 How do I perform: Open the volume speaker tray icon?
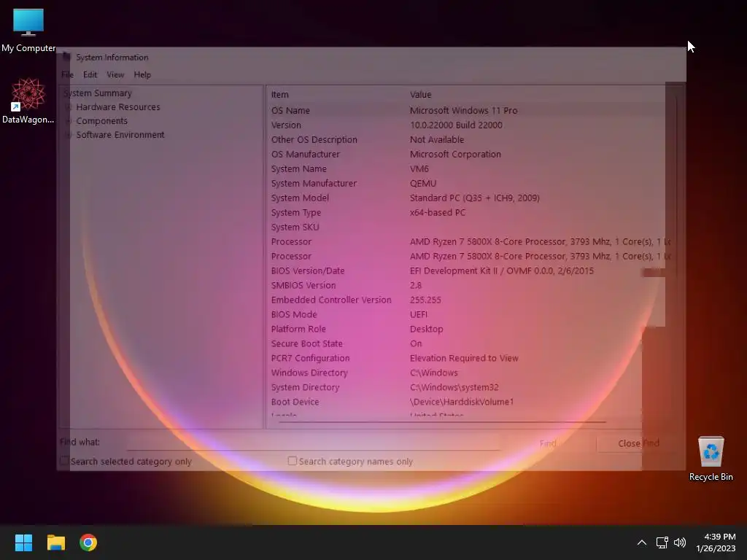coord(680,542)
